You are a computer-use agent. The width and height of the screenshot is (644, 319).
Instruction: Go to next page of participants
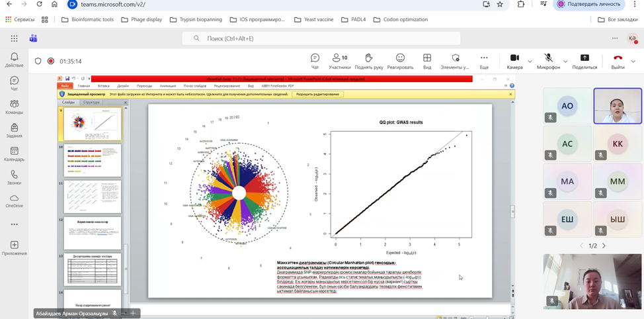(x=604, y=246)
